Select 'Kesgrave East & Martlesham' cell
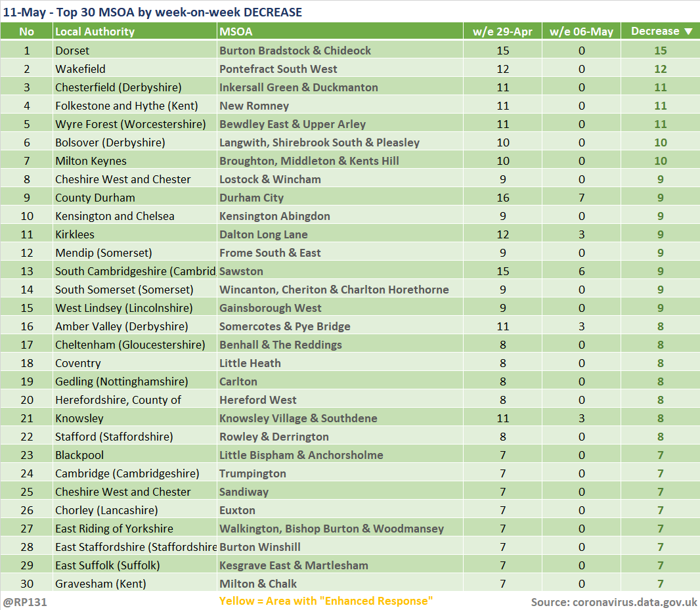This screenshot has height=610, width=700. point(339,565)
